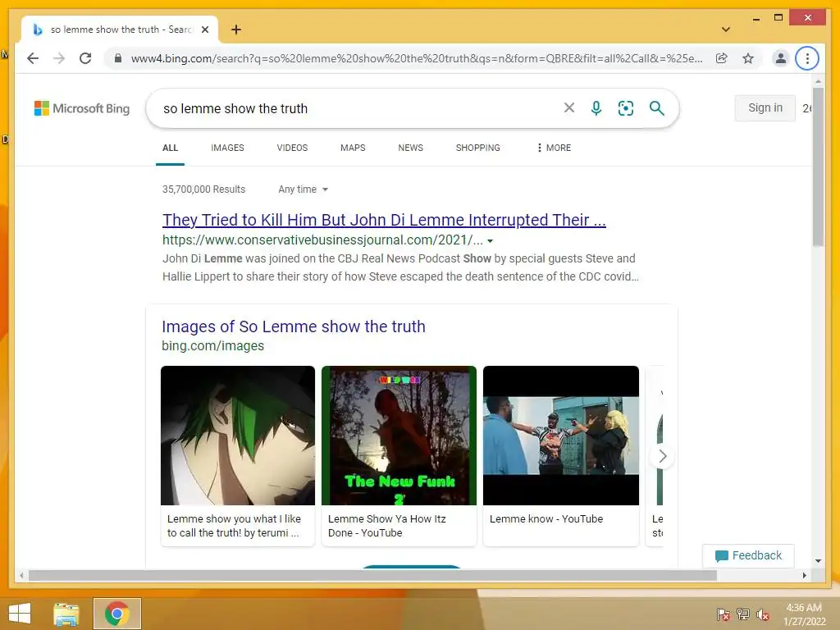Open the taskbar clock showing 4:36 AM

(804, 614)
